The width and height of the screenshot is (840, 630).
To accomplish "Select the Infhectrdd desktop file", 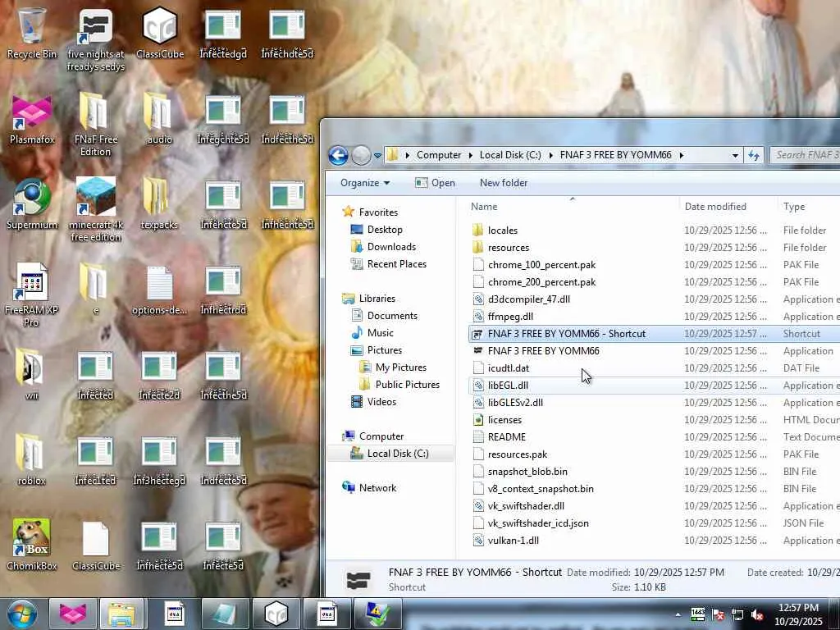I will tap(223, 290).
